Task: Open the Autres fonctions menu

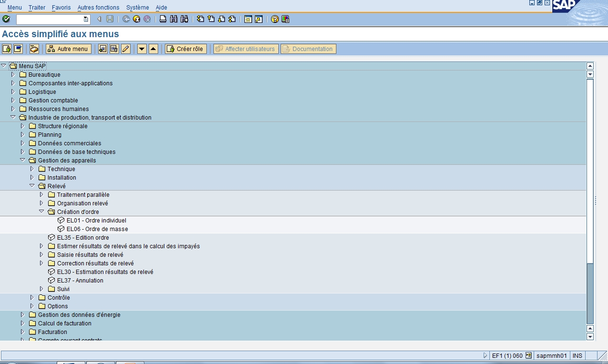Action: pos(99,8)
